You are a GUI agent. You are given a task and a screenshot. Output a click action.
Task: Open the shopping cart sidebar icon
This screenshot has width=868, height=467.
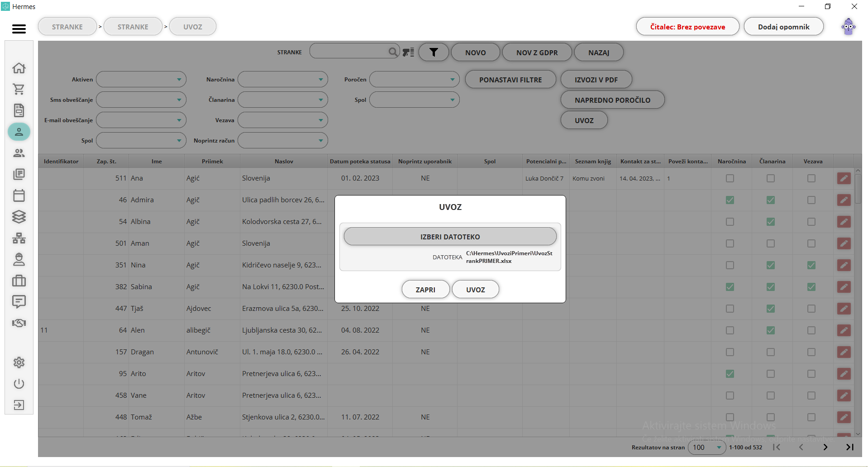point(19,89)
